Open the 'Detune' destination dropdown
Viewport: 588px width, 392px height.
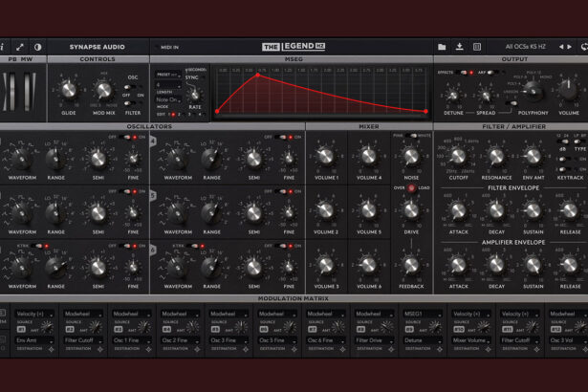423,340
